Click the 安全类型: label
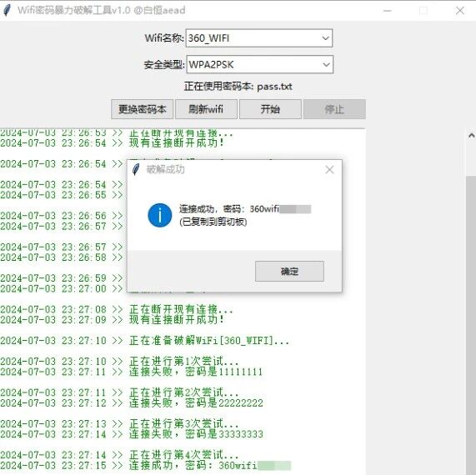Screen dimensions: 476x475 [164, 64]
